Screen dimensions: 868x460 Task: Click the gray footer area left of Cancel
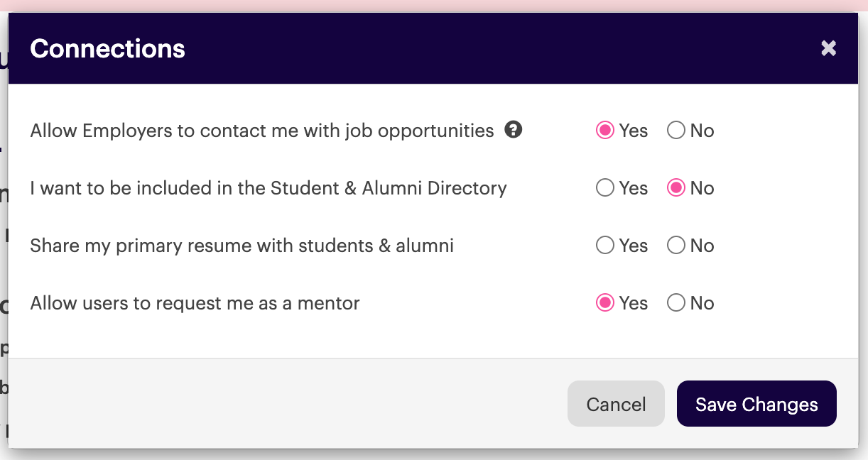point(288,404)
